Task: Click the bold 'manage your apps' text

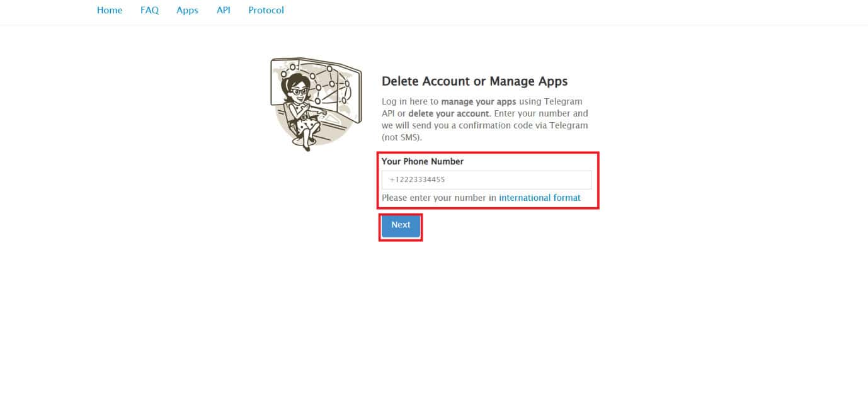Action: (x=478, y=101)
